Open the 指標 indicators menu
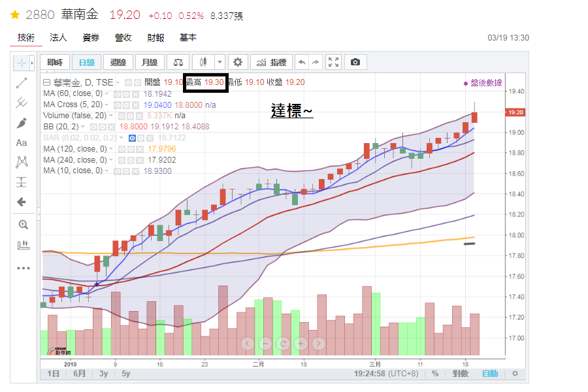Viewport: 588px width, 392px height. pyautogui.click(x=272, y=62)
